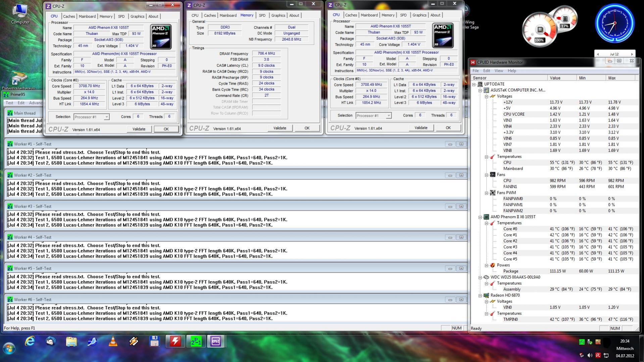Image resolution: width=644 pixels, height=362 pixels.
Task: Open Thunderbird mail from the taskbar
Action: click(51, 342)
